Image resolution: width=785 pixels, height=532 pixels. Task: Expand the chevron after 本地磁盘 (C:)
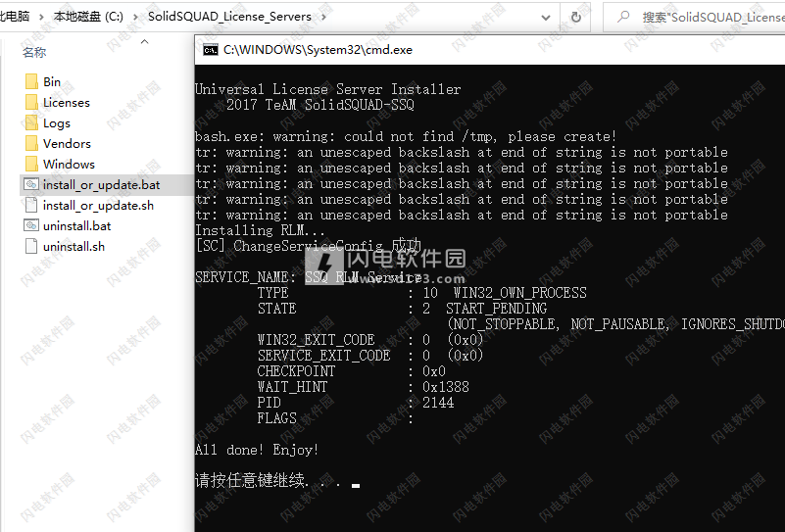[x=135, y=17]
